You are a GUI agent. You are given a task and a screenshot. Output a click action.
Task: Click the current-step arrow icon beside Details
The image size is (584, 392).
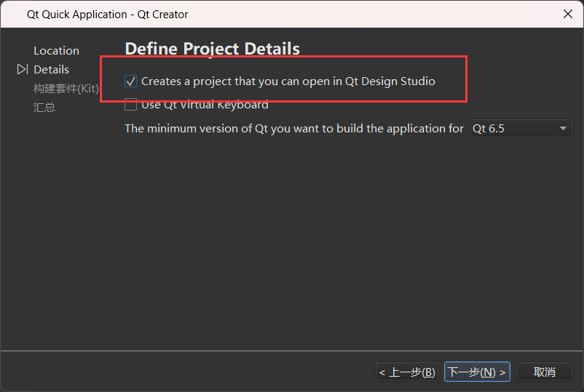click(23, 69)
